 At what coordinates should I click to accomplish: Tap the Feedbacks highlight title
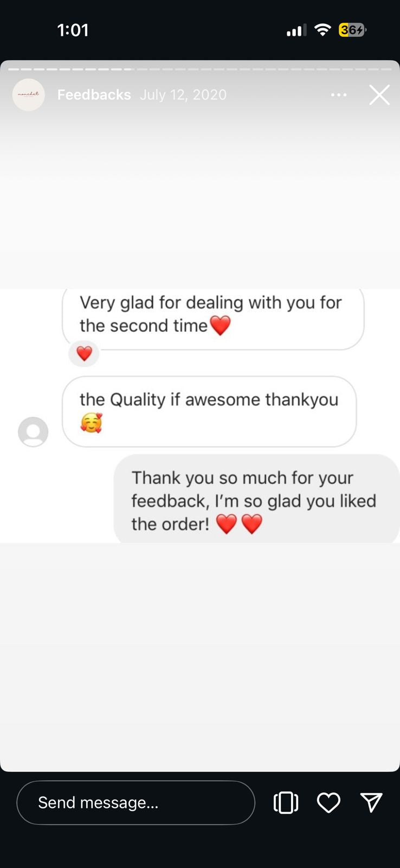coord(94,95)
